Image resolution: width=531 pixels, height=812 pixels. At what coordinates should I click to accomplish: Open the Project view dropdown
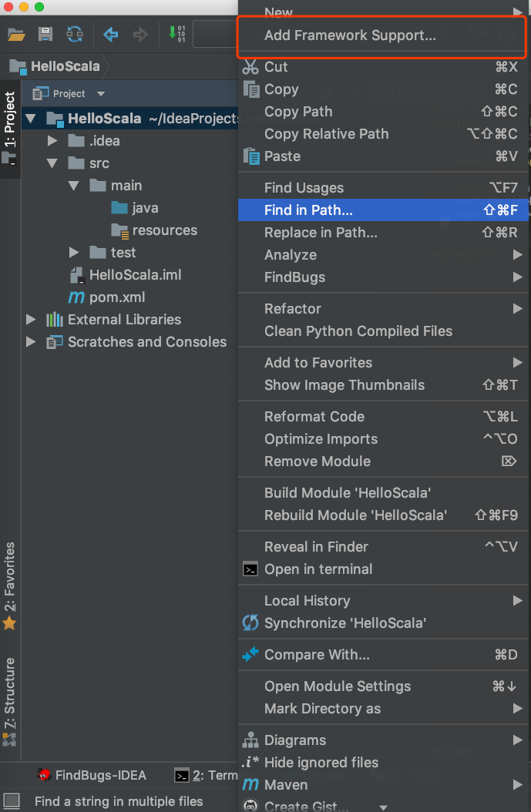101,94
